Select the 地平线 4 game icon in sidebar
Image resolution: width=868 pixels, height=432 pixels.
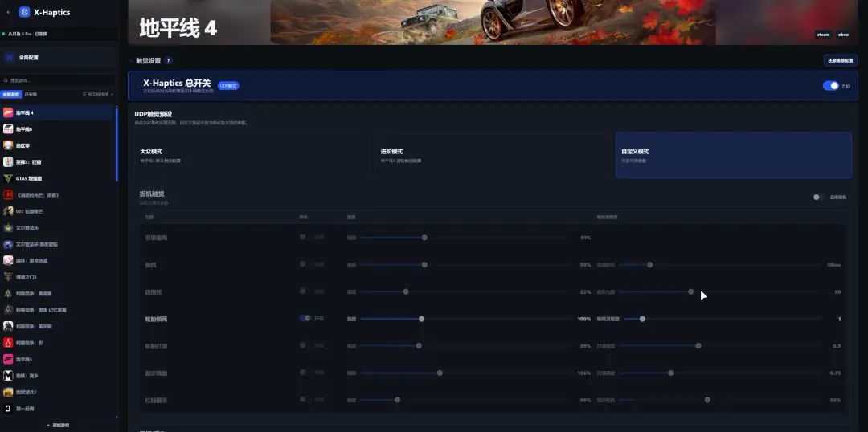click(8, 113)
